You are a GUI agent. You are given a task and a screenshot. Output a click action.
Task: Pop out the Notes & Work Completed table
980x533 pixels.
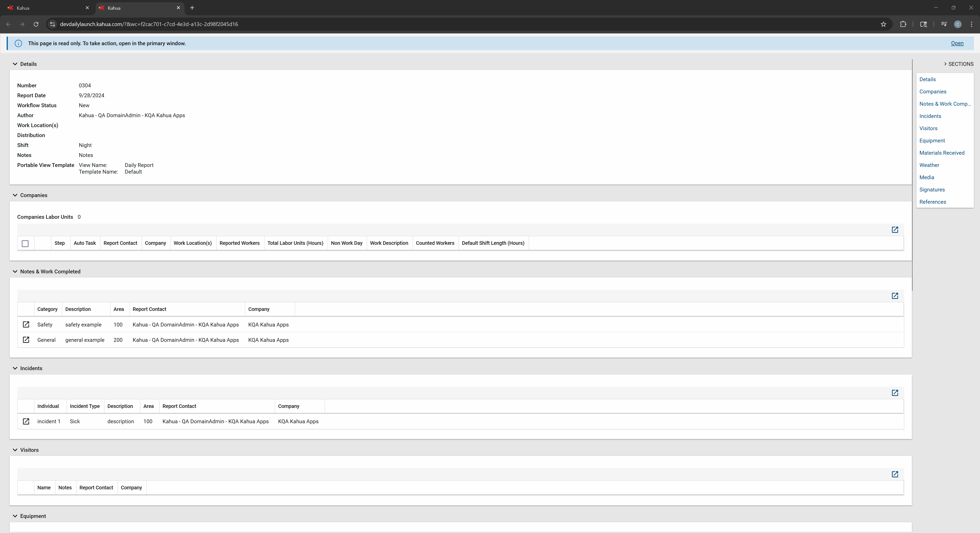[x=895, y=296]
